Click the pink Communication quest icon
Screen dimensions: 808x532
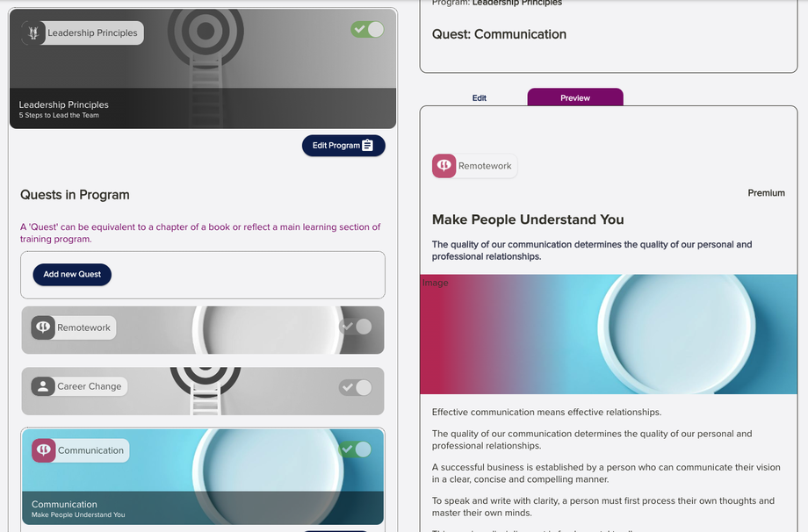coord(44,450)
